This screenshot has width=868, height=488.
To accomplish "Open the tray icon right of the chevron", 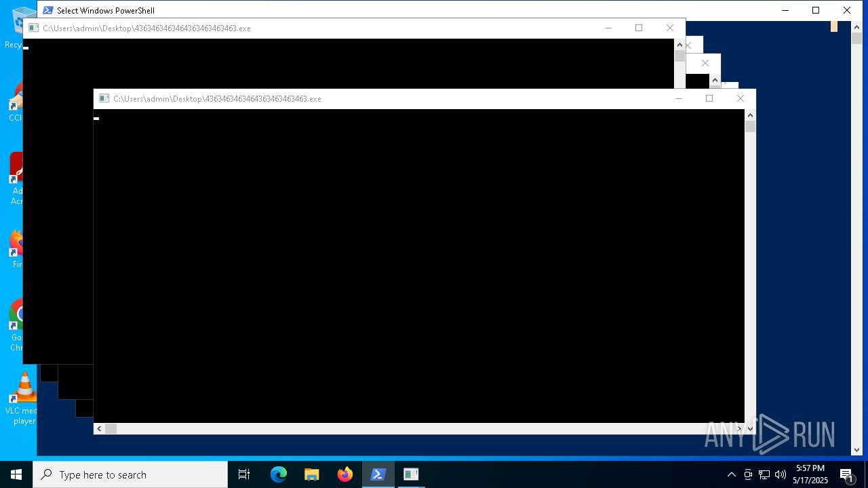I will 748,474.
